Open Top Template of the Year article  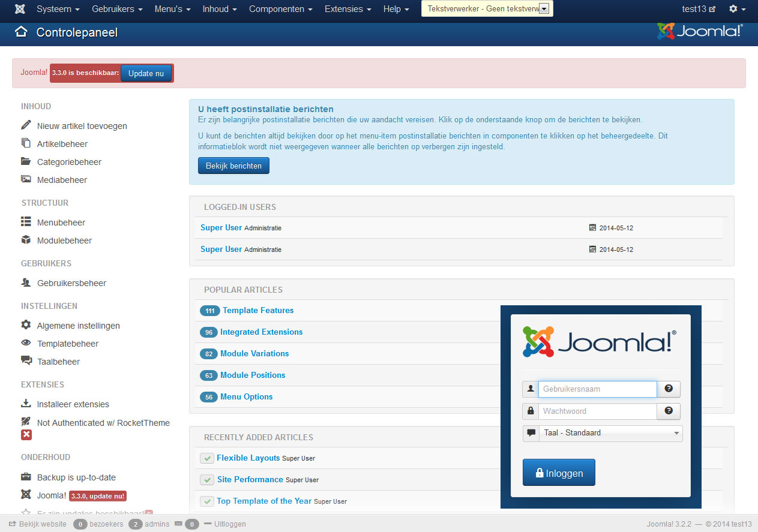[x=264, y=501]
